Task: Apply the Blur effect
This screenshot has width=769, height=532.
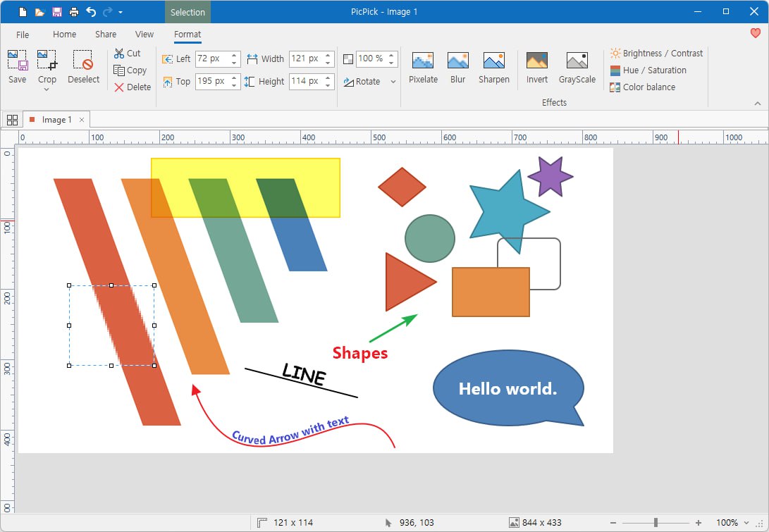Action: coord(457,67)
